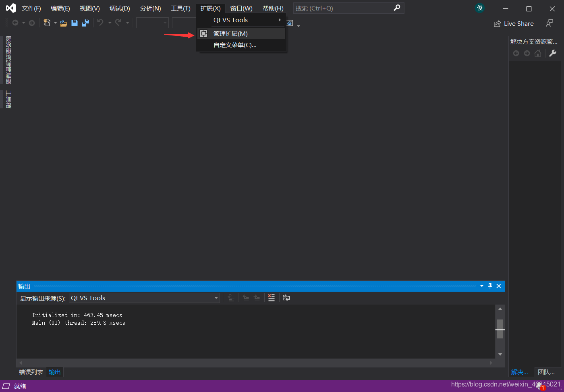Viewport: 564px width, 392px height.
Task: Open the 工具(T) menu
Action: point(180,8)
